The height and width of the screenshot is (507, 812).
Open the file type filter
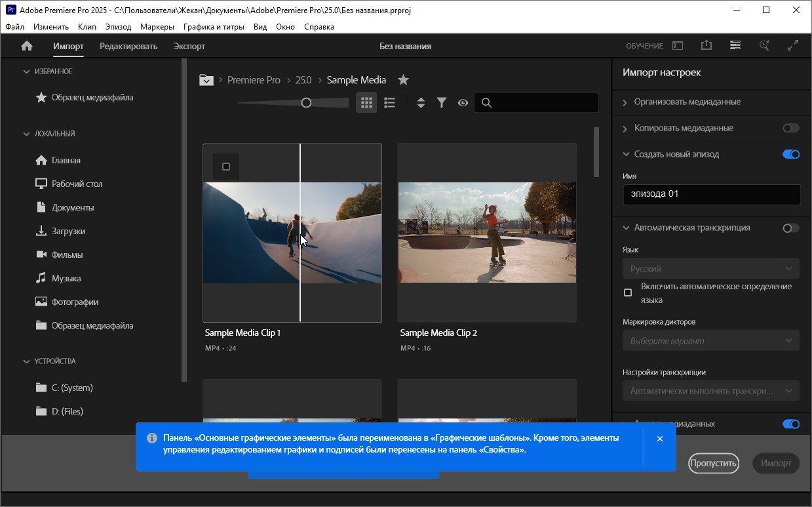[x=442, y=102]
